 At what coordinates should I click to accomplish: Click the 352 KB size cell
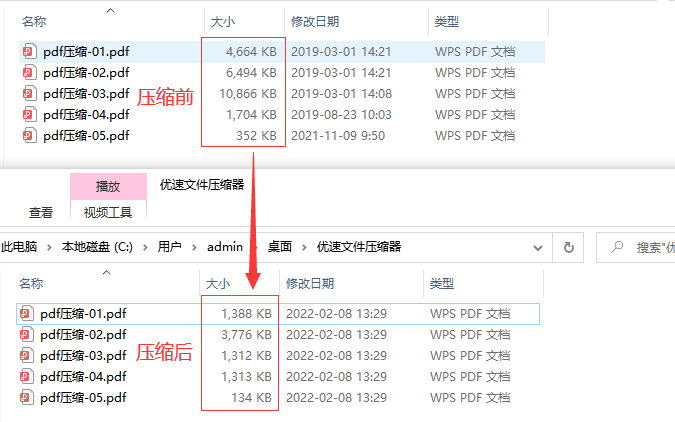click(x=256, y=136)
